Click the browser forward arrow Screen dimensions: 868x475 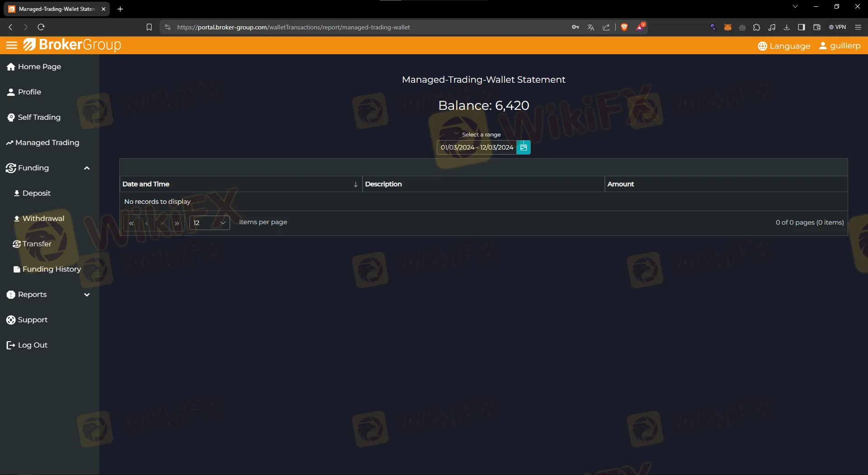[25, 27]
